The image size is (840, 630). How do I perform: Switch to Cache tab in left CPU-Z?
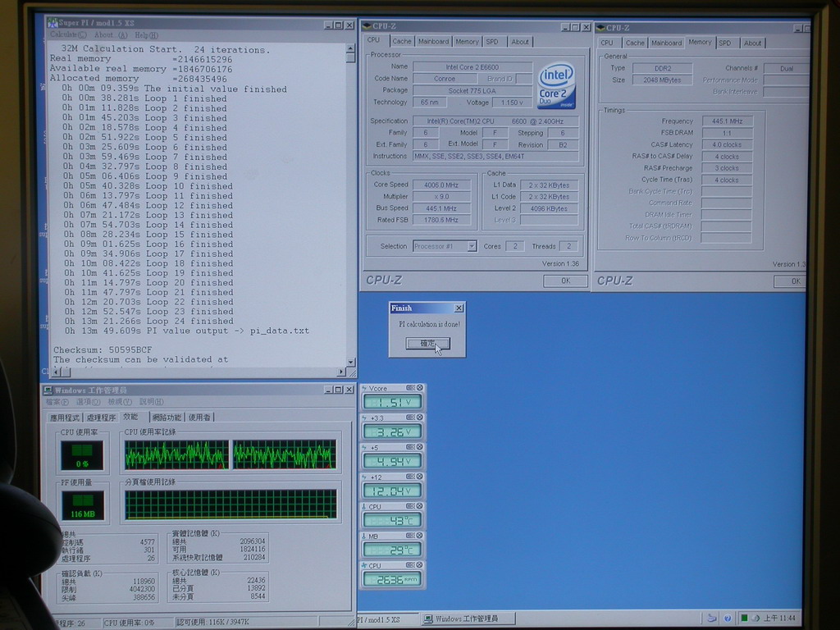[401, 41]
